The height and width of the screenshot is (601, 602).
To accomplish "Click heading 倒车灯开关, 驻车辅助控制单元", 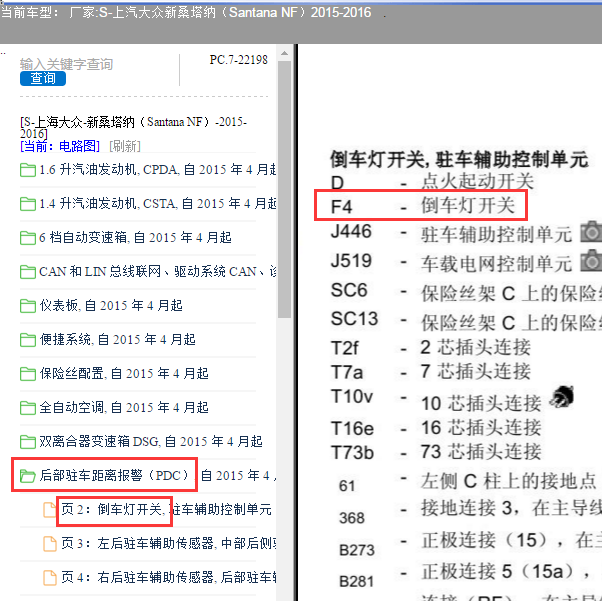I will point(459,159).
